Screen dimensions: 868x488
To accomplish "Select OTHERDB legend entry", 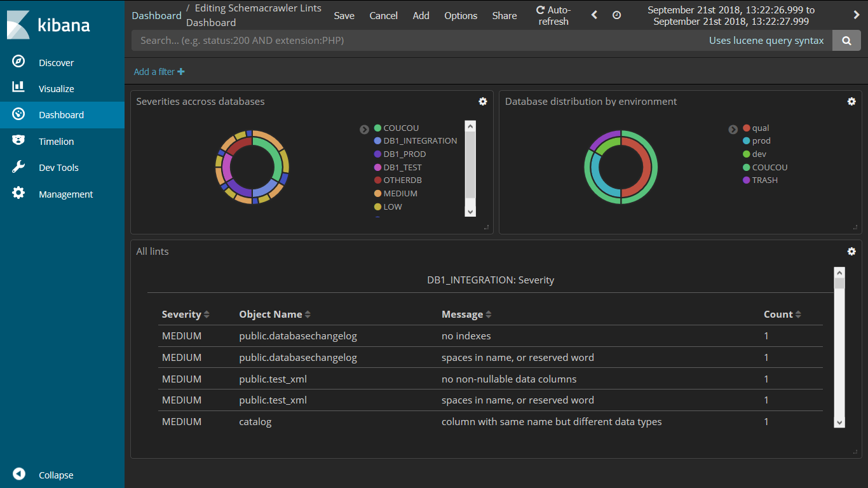I will 402,180.
